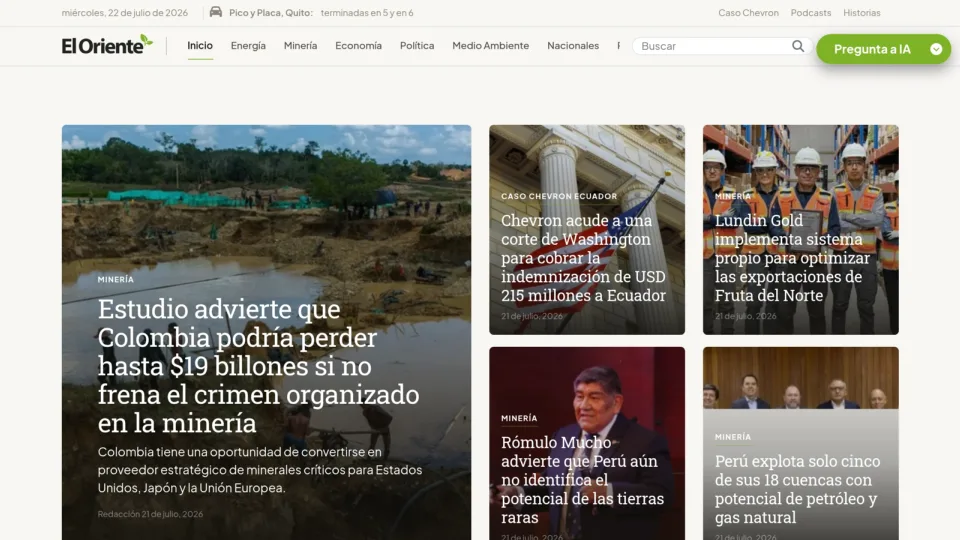Image resolution: width=960 pixels, height=540 pixels.
Task: Click the search magnifier icon
Action: [x=798, y=46]
